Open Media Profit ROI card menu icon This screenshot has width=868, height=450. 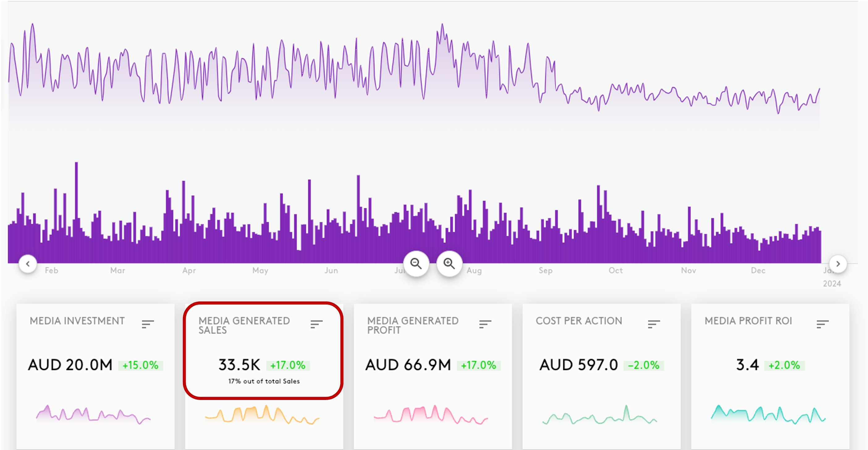coord(823,324)
